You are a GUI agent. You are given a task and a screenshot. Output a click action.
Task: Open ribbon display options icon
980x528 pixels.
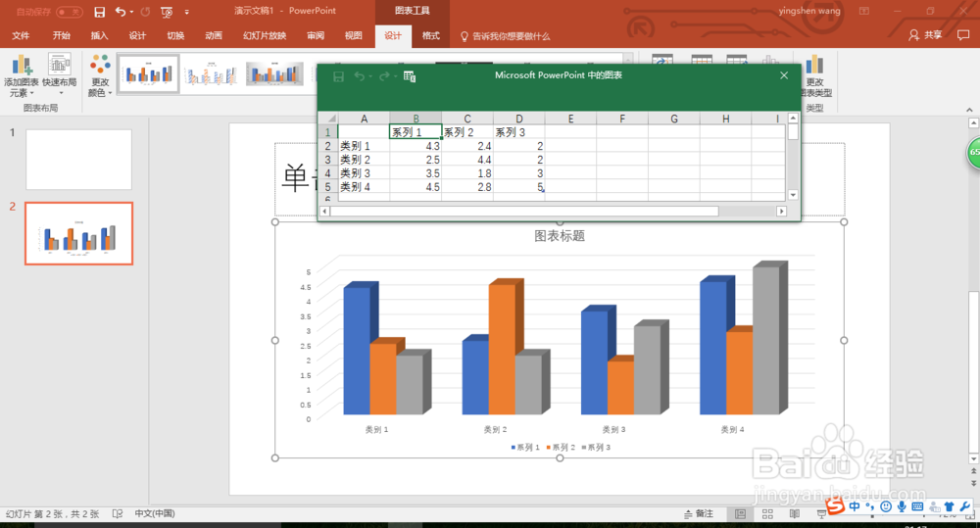(864, 11)
